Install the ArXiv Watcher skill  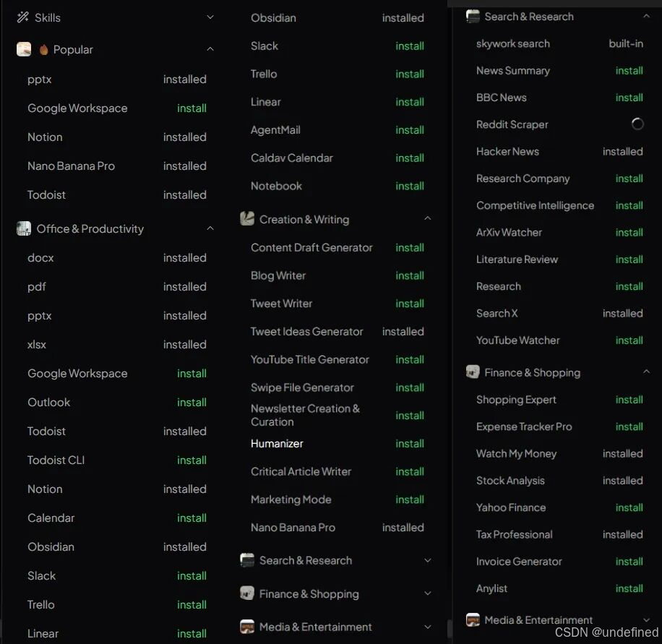click(x=629, y=232)
